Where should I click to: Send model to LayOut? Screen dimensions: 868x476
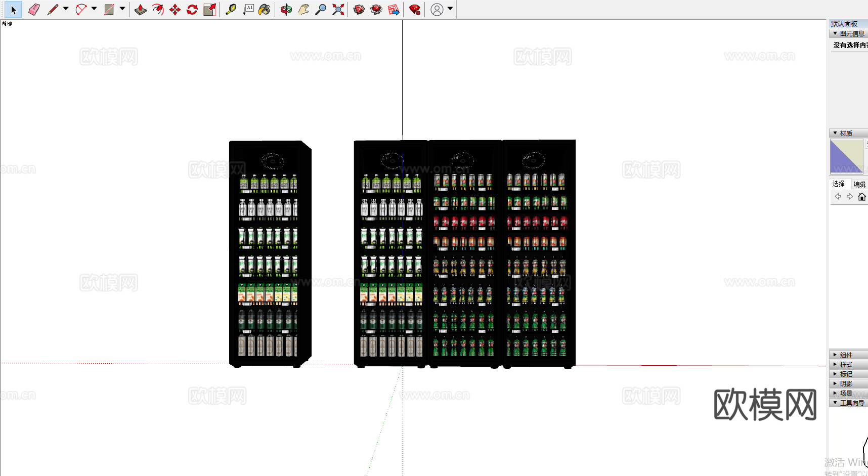point(394,10)
